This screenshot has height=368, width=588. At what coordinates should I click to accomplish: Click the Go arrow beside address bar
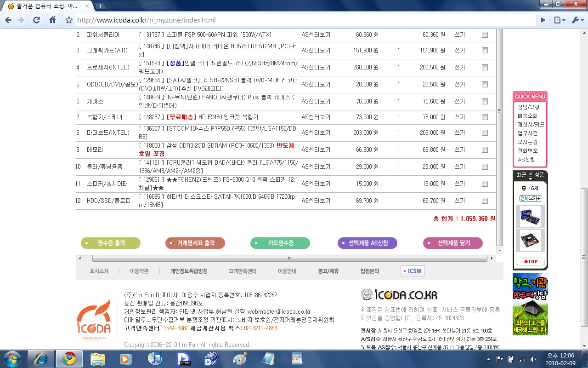pyautogui.click(x=543, y=20)
